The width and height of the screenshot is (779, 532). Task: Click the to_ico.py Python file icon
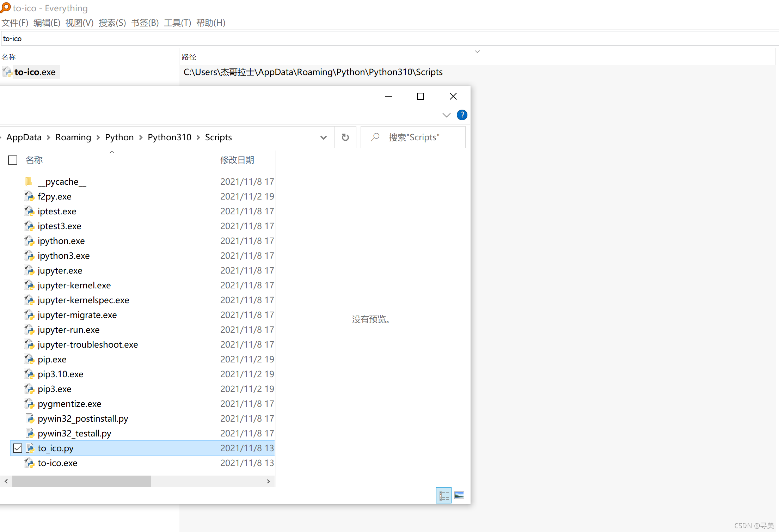point(30,448)
